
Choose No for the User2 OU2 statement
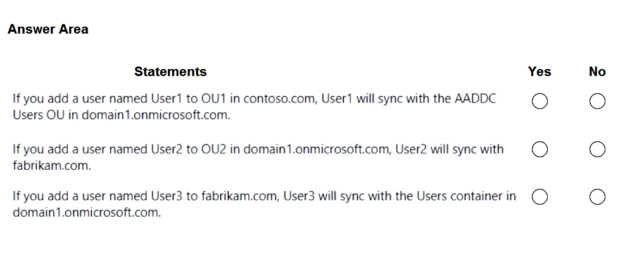click(597, 150)
